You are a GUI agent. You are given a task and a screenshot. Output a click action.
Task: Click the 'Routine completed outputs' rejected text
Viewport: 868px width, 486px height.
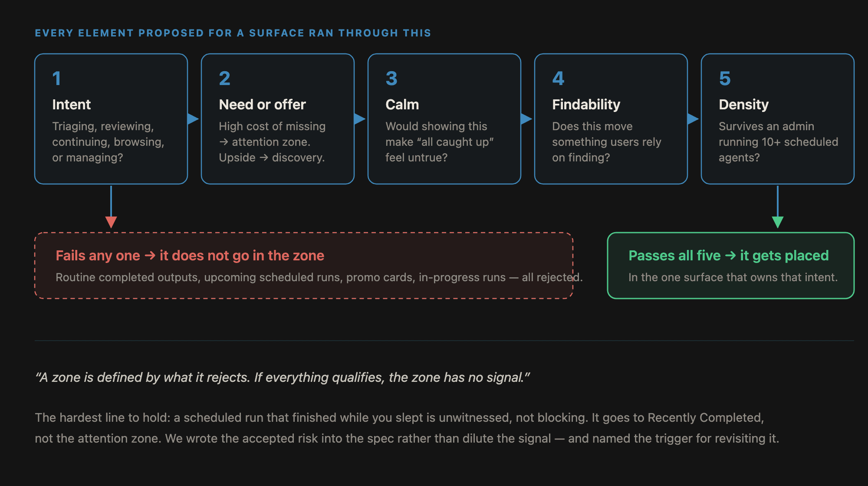click(319, 277)
